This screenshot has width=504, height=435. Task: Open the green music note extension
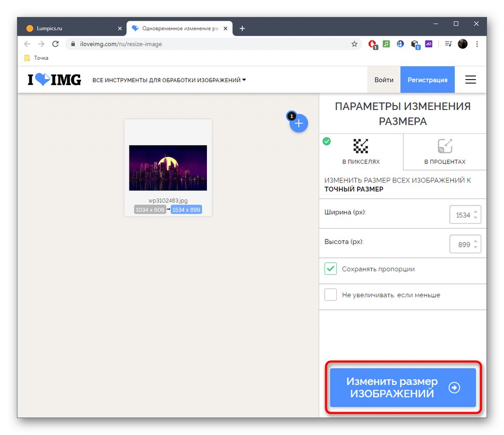click(386, 43)
